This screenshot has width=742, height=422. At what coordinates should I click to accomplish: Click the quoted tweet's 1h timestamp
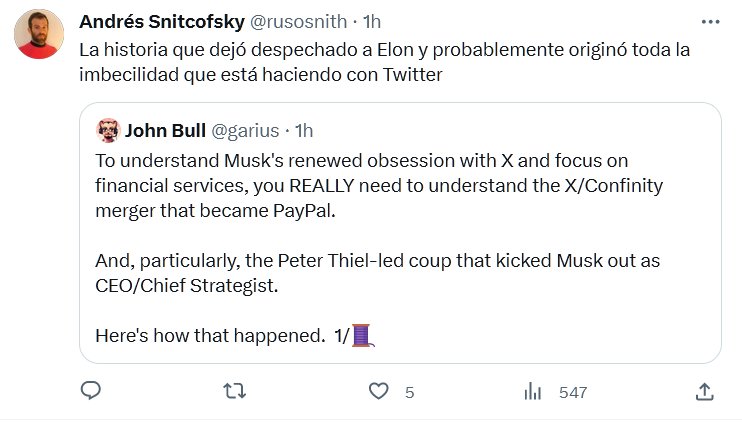(305, 130)
